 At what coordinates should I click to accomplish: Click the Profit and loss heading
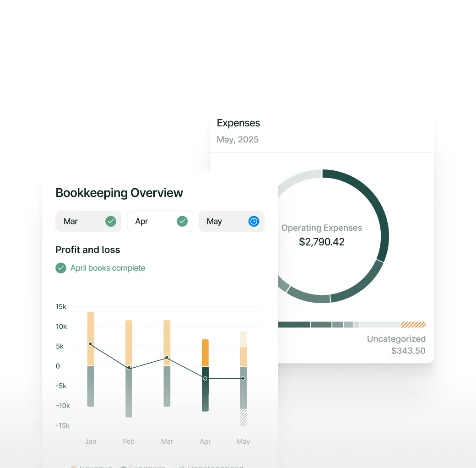click(x=88, y=250)
